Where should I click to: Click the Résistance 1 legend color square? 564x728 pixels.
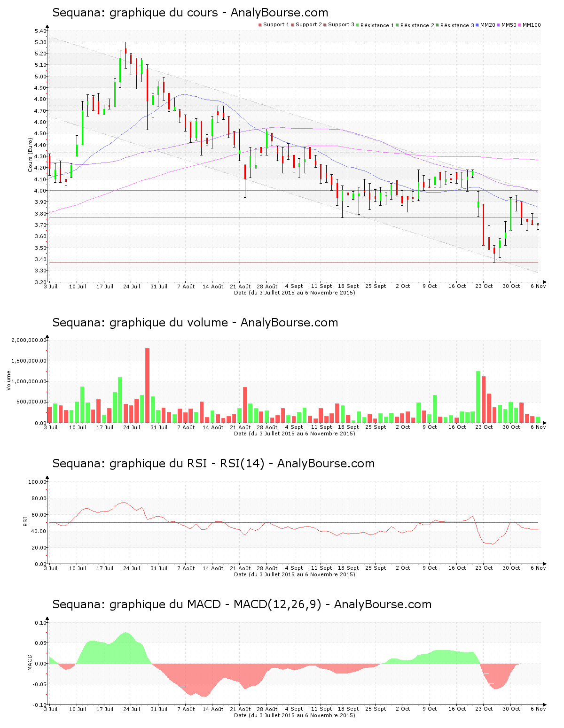[x=358, y=25]
